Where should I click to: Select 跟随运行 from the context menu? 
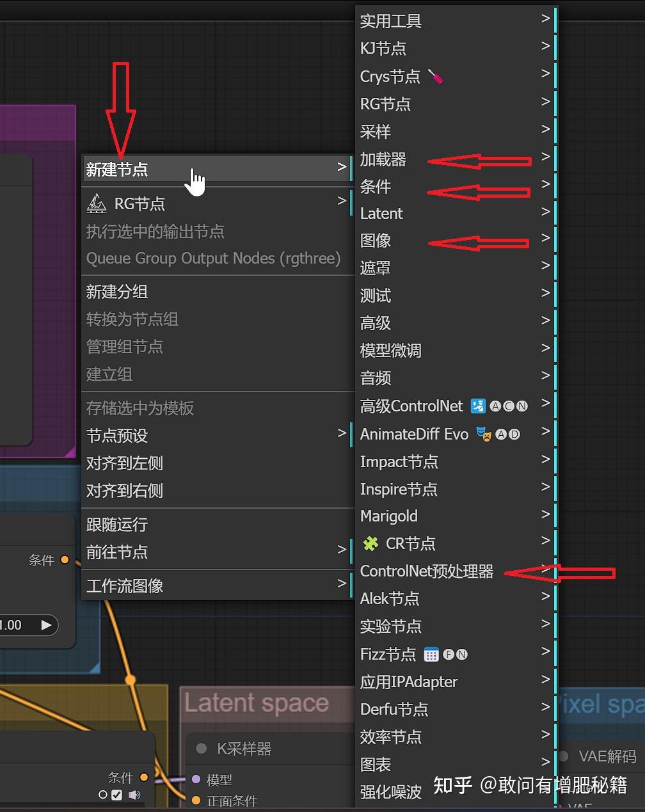click(218, 525)
